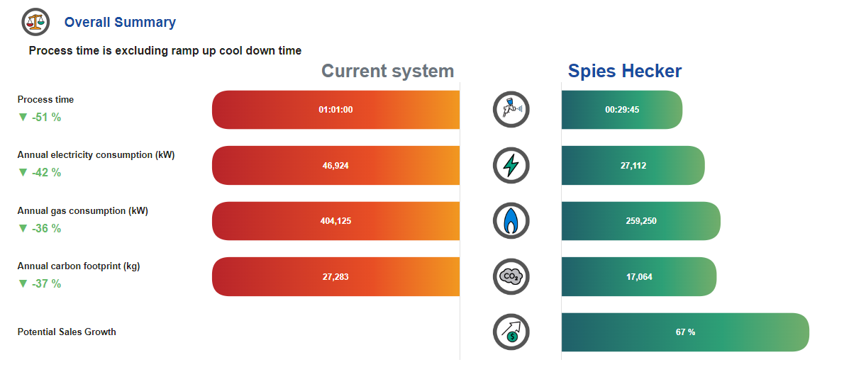Click the 67 % potential sales growth bar
Viewport: 862px width, 372px height.
coord(686,332)
